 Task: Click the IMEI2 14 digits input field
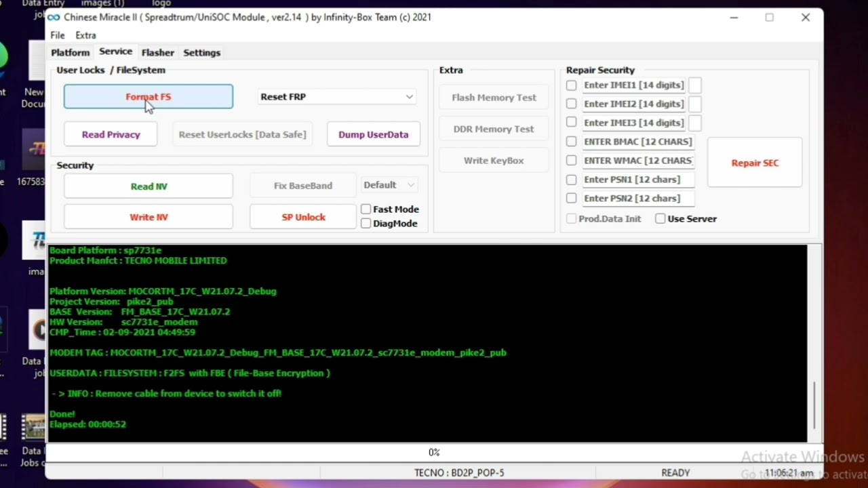(x=634, y=104)
